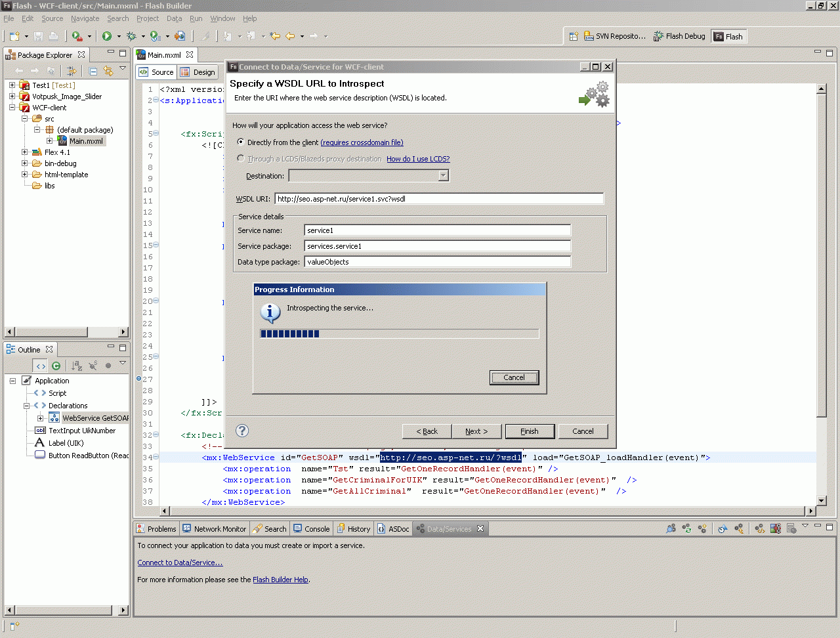Click the Data type package field
840x638 pixels.
[x=438, y=262]
